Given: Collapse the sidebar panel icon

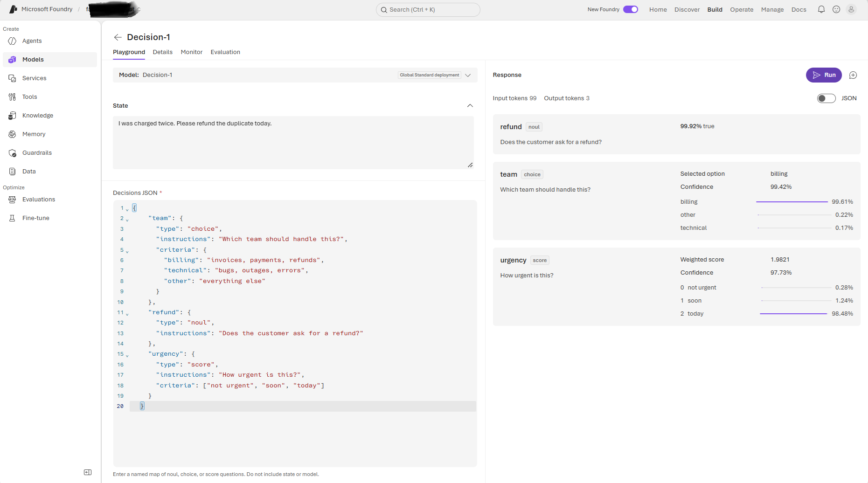Looking at the screenshot, I should [88, 472].
